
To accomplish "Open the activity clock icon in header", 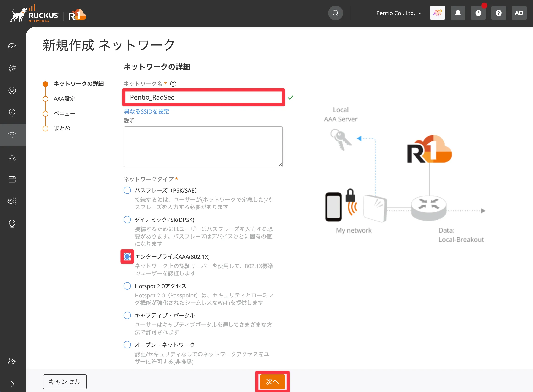I will click(478, 13).
